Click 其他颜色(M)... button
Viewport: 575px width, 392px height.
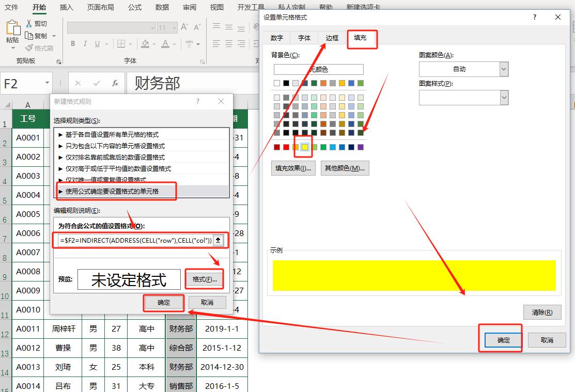[345, 168]
